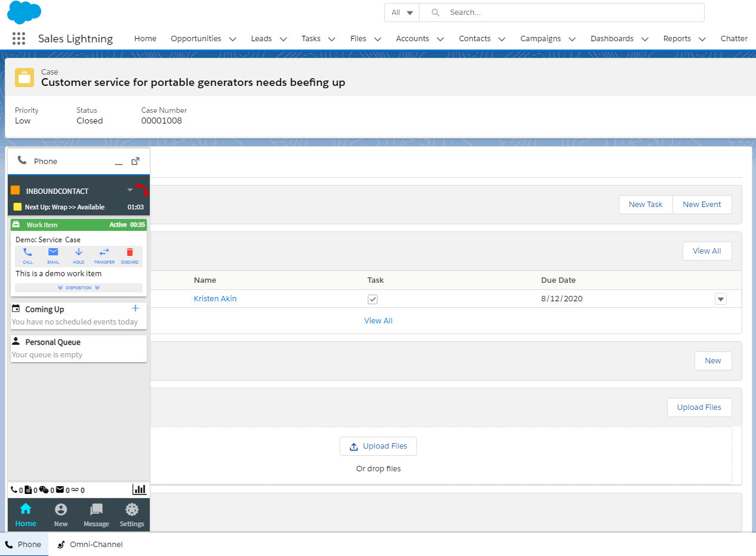The width and height of the screenshot is (756, 556).
Task: Click the yellow Case briefcase icon
Action: [24, 78]
